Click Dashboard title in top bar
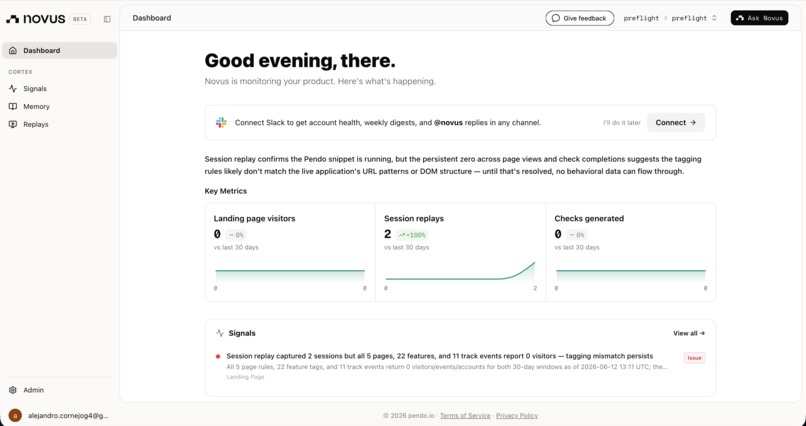Image resolution: width=806 pixels, height=426 pixels. (x=152, y=18)
